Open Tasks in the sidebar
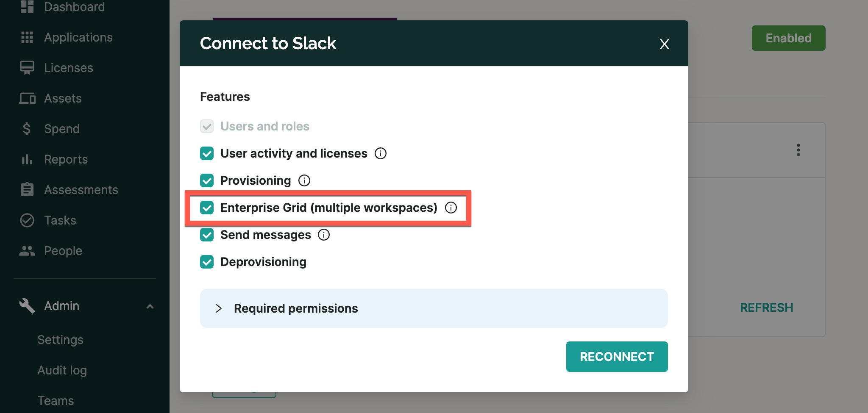Image resolution: width=868 pixels, height=413 pixels. coord(60,220)
